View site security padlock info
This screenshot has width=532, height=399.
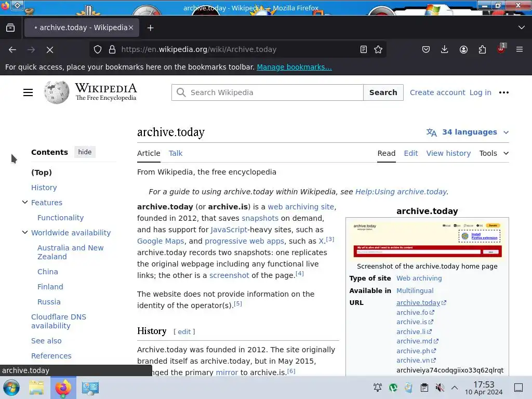point(112,49)
